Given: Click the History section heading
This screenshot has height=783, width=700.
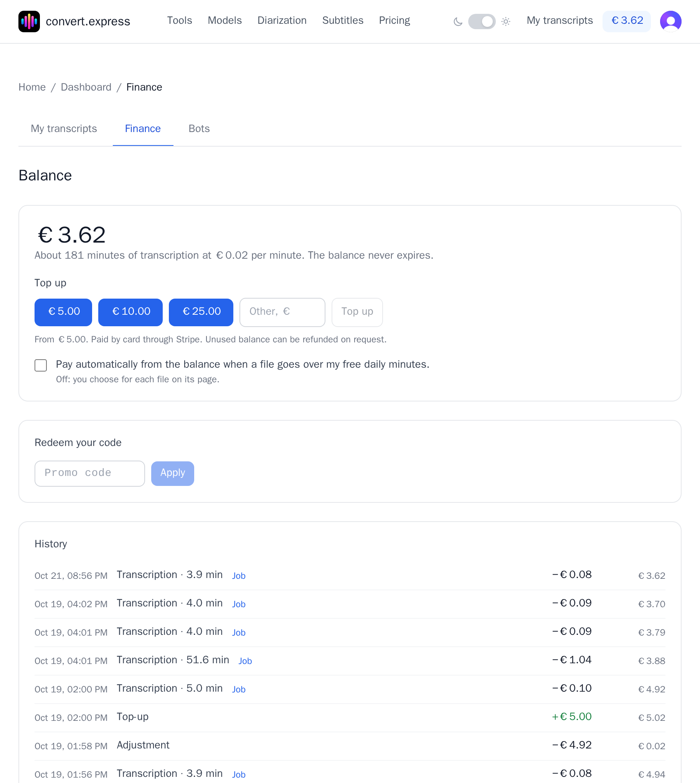Looking at the screenshot, I should (51, 544).
